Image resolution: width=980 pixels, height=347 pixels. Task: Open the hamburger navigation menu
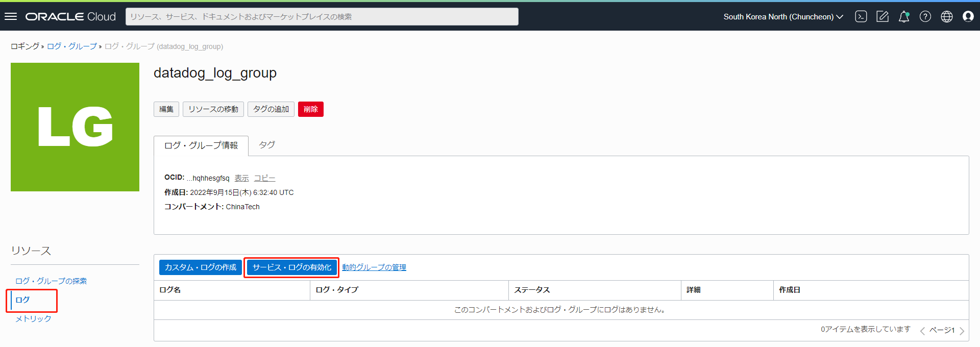11,16
